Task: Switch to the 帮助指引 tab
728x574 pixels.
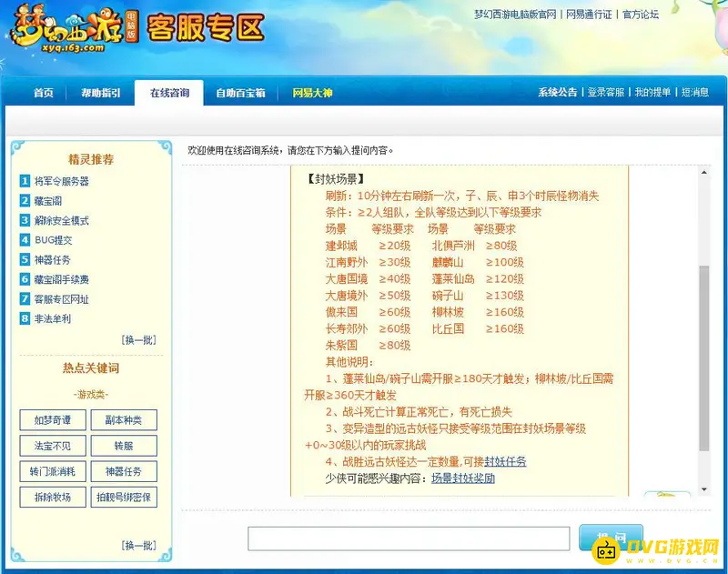Action: coord(100,93)
